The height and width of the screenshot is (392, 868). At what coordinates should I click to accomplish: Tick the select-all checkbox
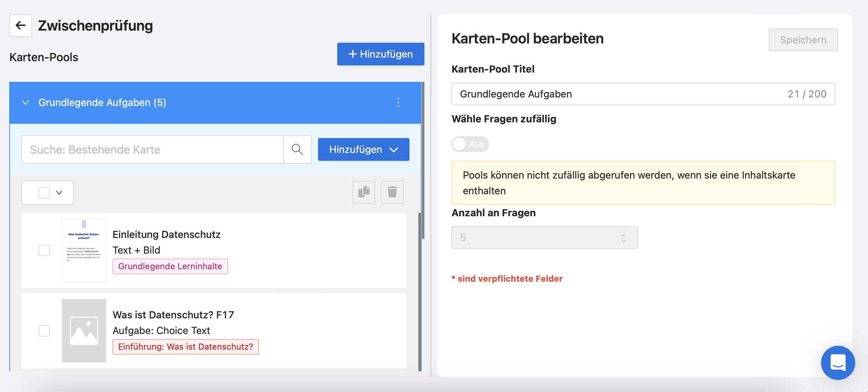(x=44, y=193)
